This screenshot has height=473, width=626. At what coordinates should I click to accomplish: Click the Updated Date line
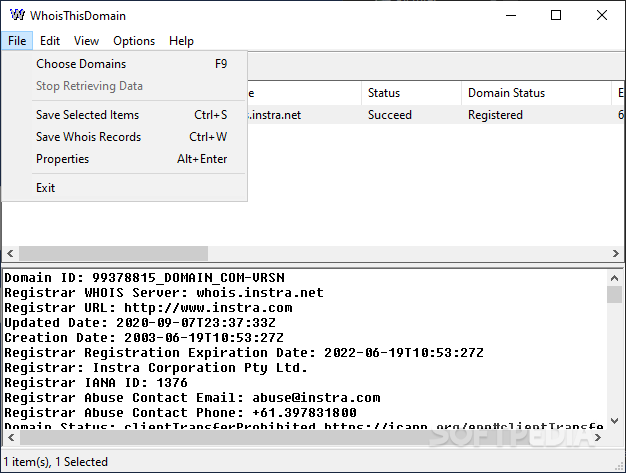click(x=140, y=323)
